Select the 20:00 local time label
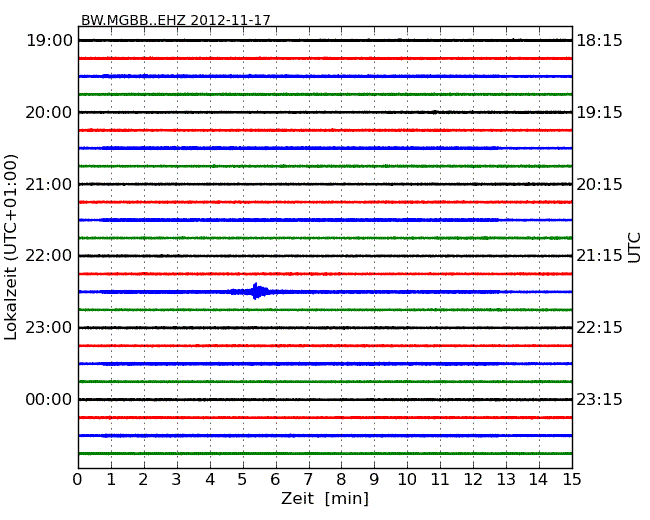The width and height of the screenshot is (650, 520). [x=49, y=112]
